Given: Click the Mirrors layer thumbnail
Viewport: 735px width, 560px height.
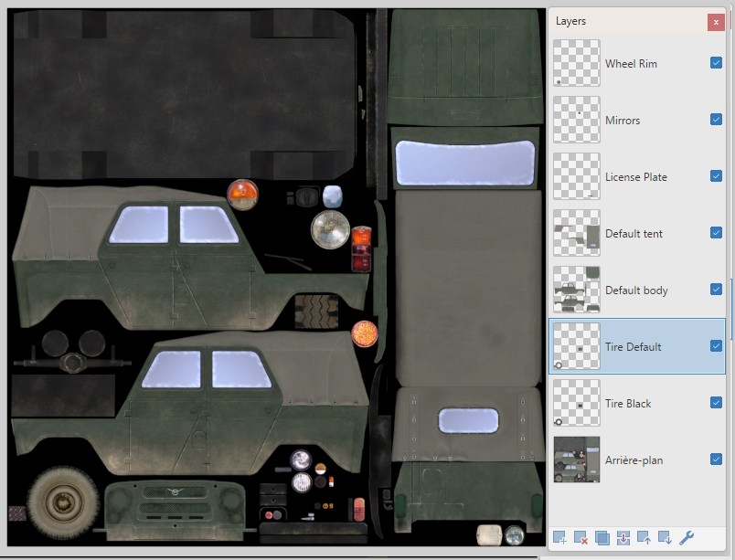Looking at the screenshot, I should 577,120.
